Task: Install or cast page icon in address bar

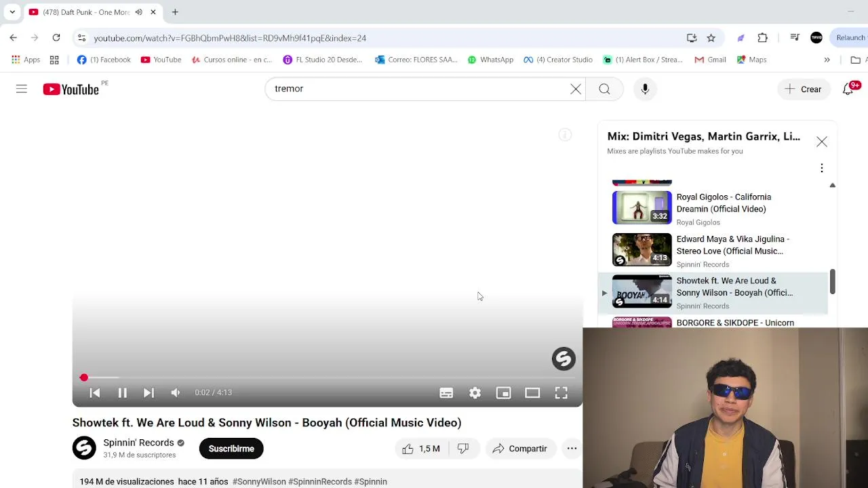Action: (x=692, y=38)
